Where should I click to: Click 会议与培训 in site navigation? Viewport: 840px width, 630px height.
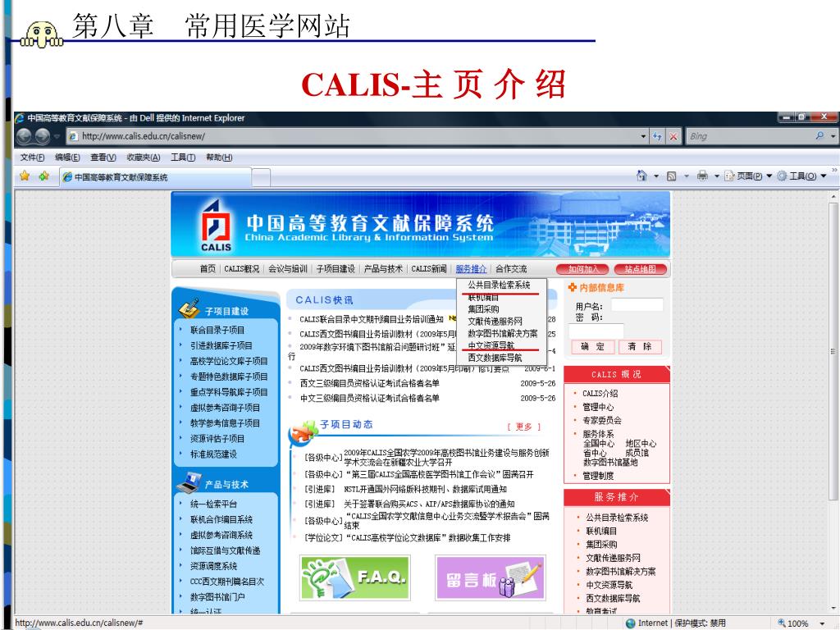point(288,269)
